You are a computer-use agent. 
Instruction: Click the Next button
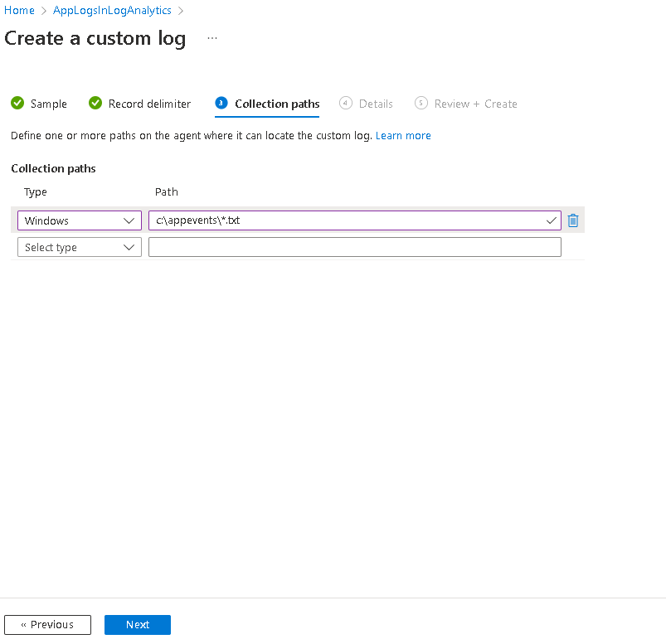pos(138,625)
